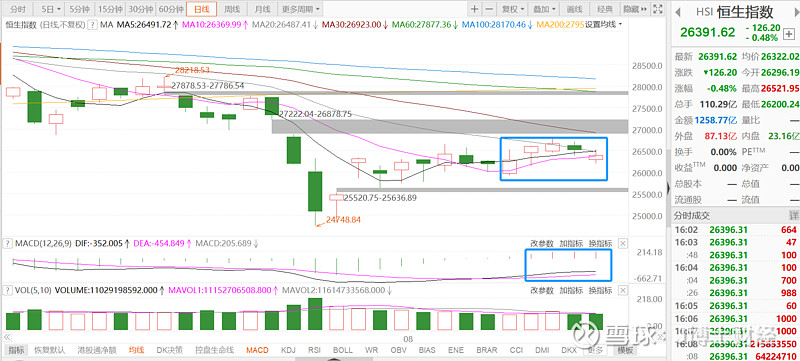Zoom in chart with plus icon

[474, 9]
